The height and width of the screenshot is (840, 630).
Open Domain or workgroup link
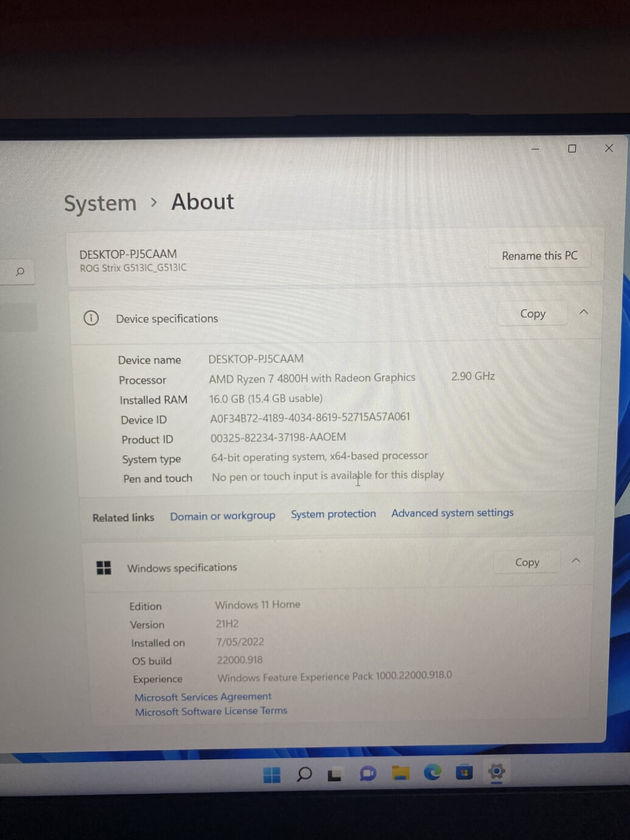(x=223, y=516)
